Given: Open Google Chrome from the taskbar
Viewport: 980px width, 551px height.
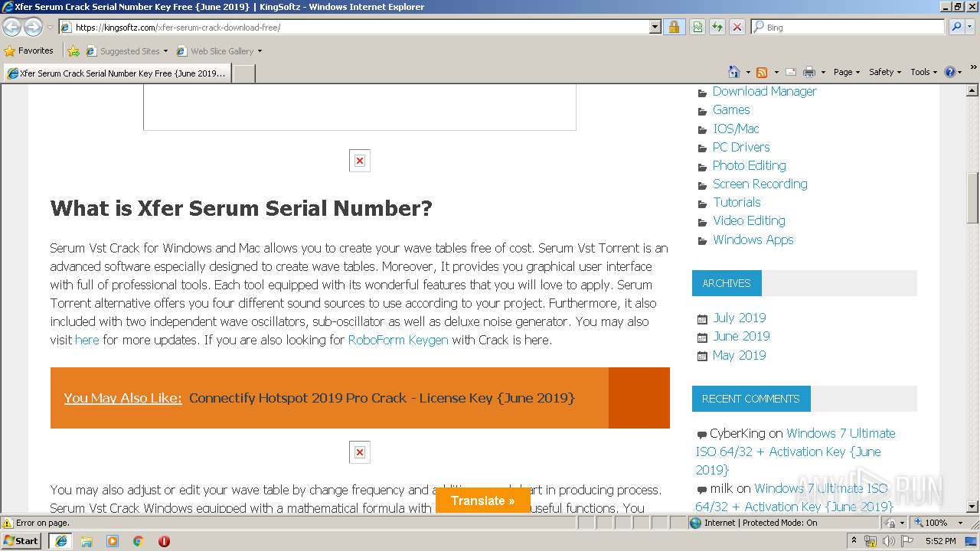Looking at the screenshot, I should point(139,541).
